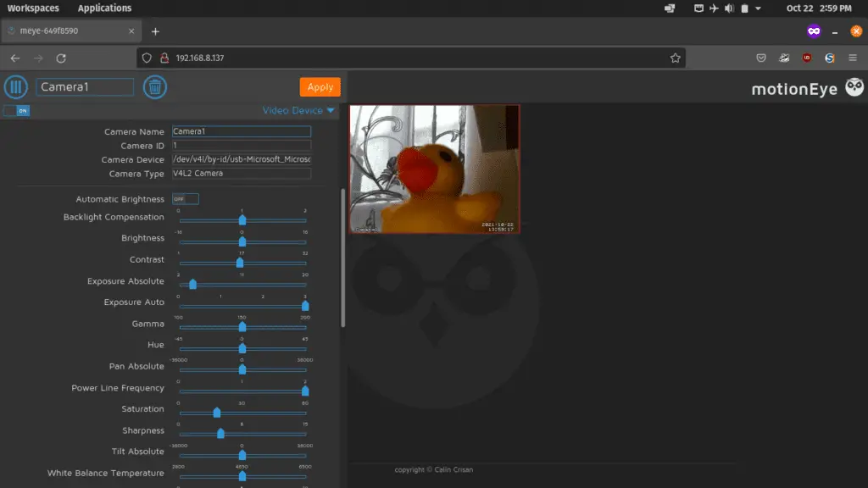Click the Camera Type field
868x488 pixels.
(242, 173)
